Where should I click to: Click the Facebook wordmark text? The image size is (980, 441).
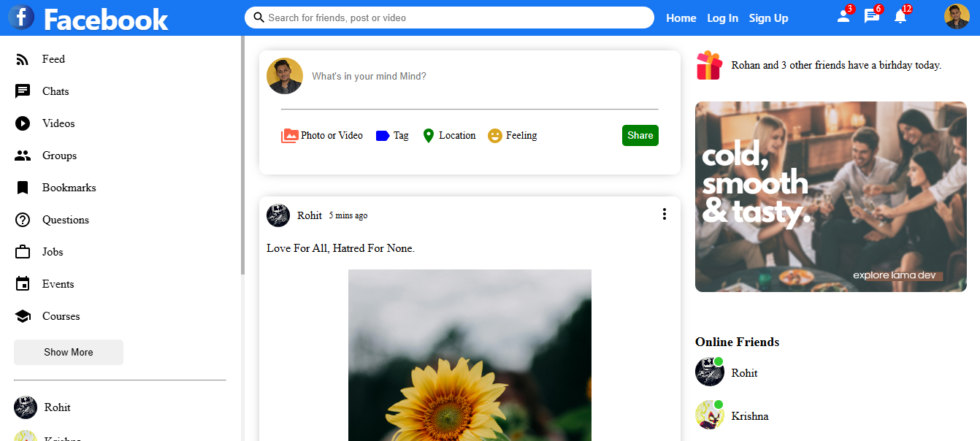(106, 20)
